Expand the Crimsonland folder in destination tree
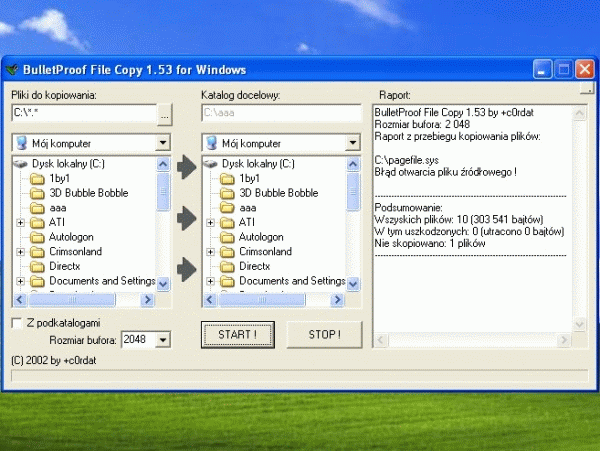The height and width of the screenshot is (451, 600). (210, 252)
